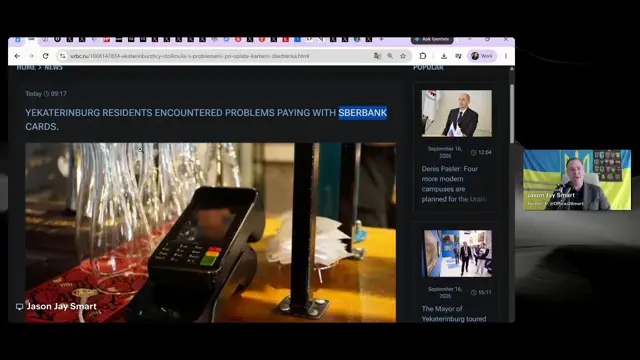Click the highlighted word SBERBANK

(x=362, y=113)
